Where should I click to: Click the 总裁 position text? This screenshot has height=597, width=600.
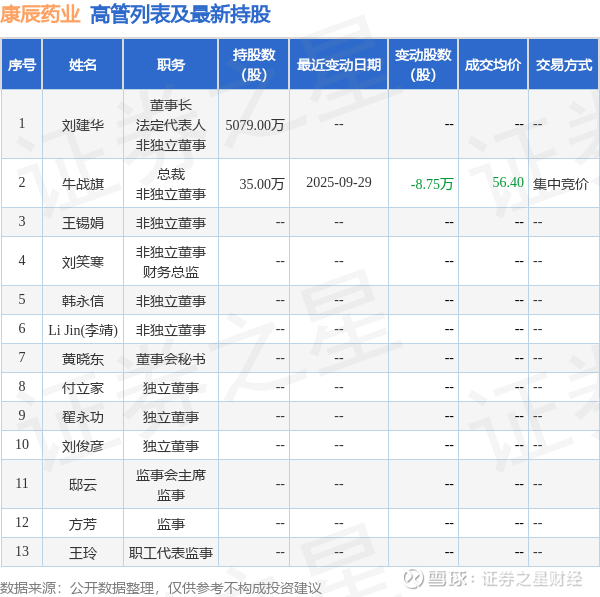[x=171, y=174]
